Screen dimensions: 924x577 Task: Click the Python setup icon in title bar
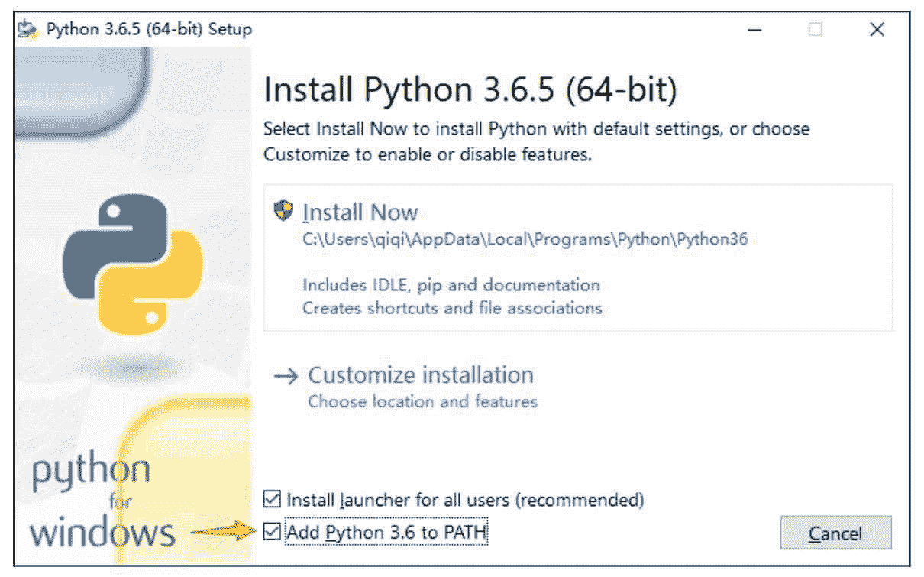28,30
